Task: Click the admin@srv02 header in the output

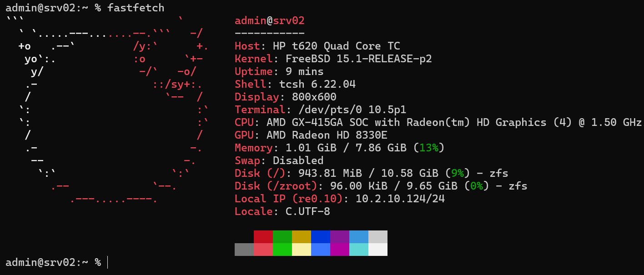Action: pos(270,20)
